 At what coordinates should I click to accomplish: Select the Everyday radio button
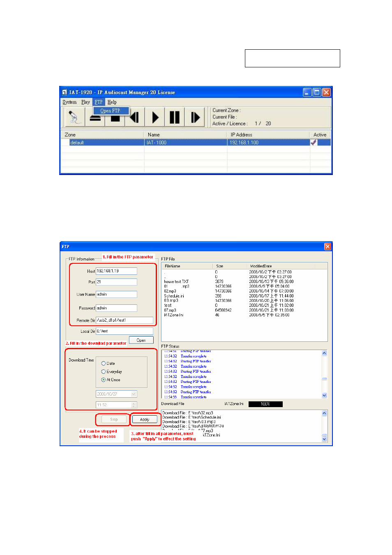coord(104,372)
